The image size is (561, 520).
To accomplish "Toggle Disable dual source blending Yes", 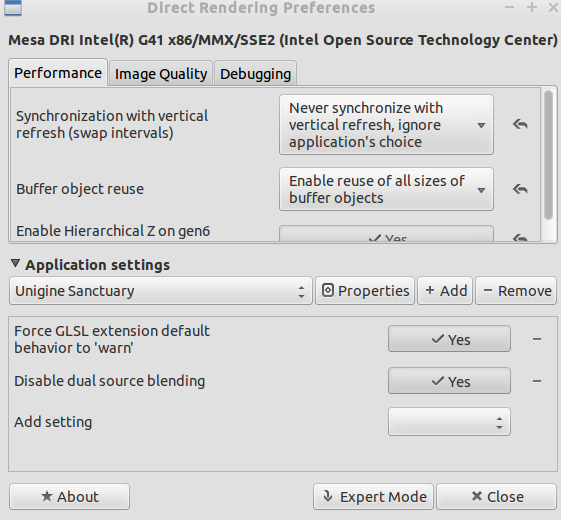I will tap(449, 381).
